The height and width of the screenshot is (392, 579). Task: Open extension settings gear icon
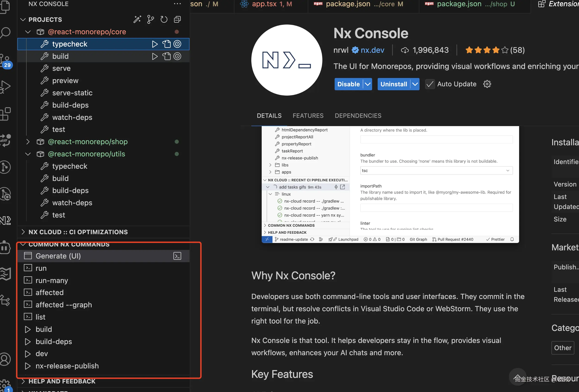coord(487,84)
